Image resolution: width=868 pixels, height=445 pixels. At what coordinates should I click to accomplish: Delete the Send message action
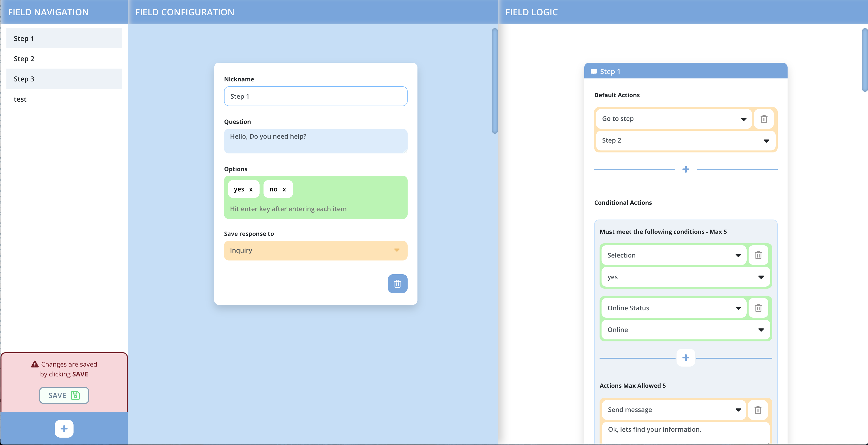pos(758,410)
